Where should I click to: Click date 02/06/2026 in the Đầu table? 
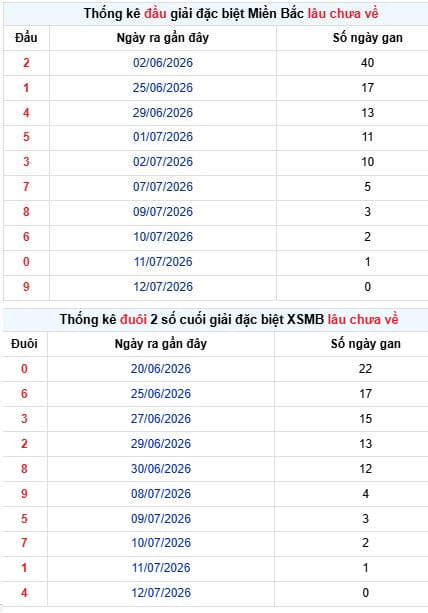163,63
